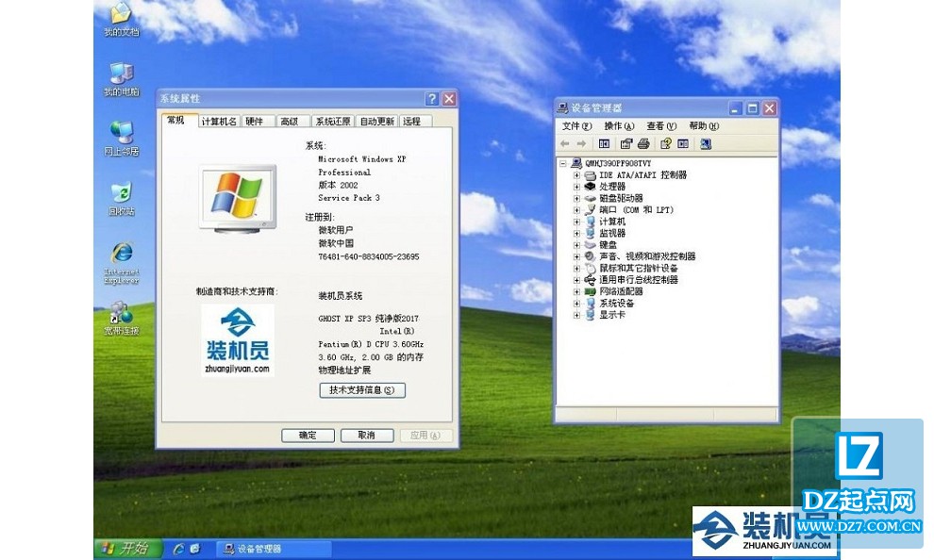The height and width of the screenshot is (560, 934).
Task: Click the 应用(A) button
Action: (425, 436)
